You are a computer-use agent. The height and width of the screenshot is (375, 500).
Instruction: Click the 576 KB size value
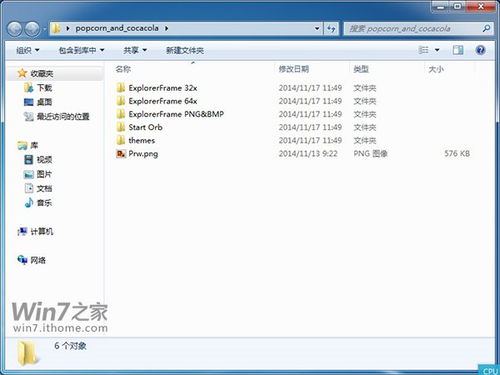pyautogui.click(x=457, y=154)
